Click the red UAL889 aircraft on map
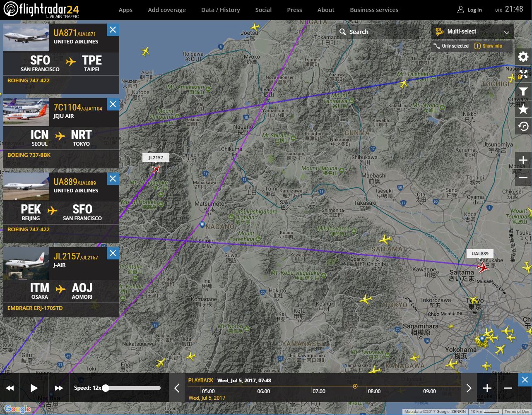Viewport: 532px width, 415px height. tap(482, 267)
